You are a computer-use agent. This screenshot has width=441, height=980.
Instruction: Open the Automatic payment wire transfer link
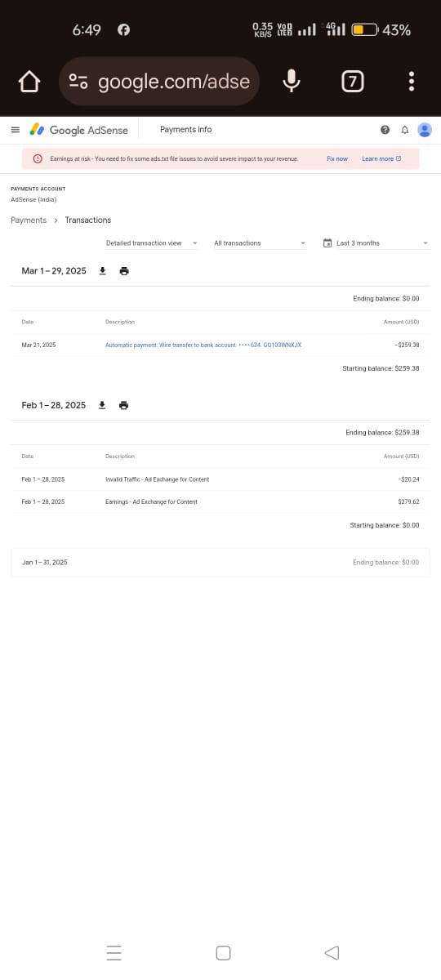pos(203,345)
